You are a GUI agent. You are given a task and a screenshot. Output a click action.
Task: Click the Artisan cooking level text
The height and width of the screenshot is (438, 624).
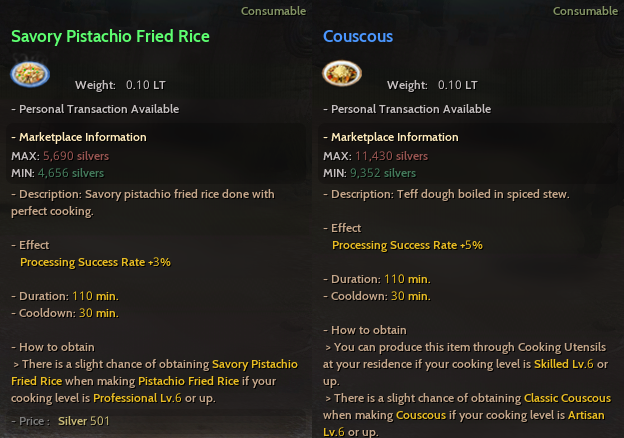(583, 415)
